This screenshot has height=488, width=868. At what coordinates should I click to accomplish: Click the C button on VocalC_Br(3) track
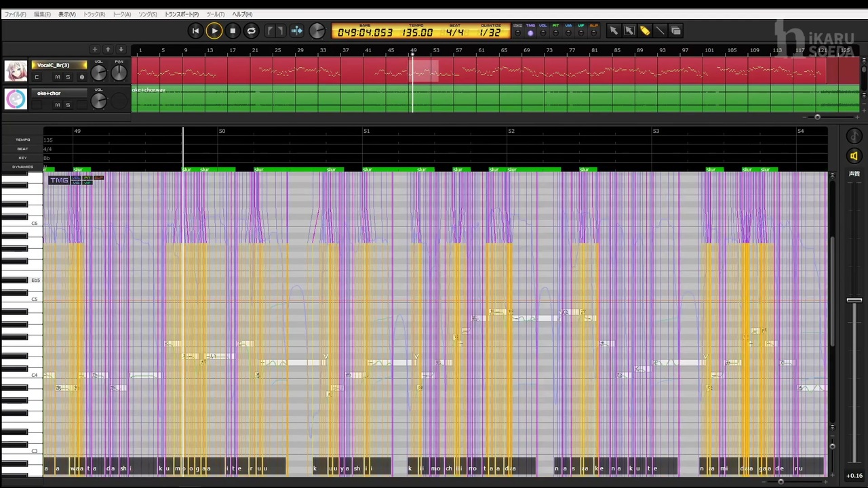point(37,77)
